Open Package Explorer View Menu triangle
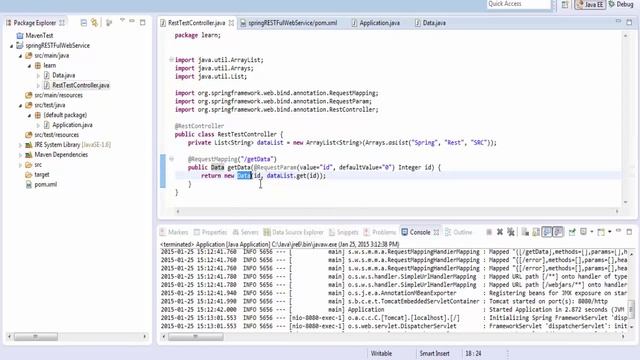 (x=122, y=20)
